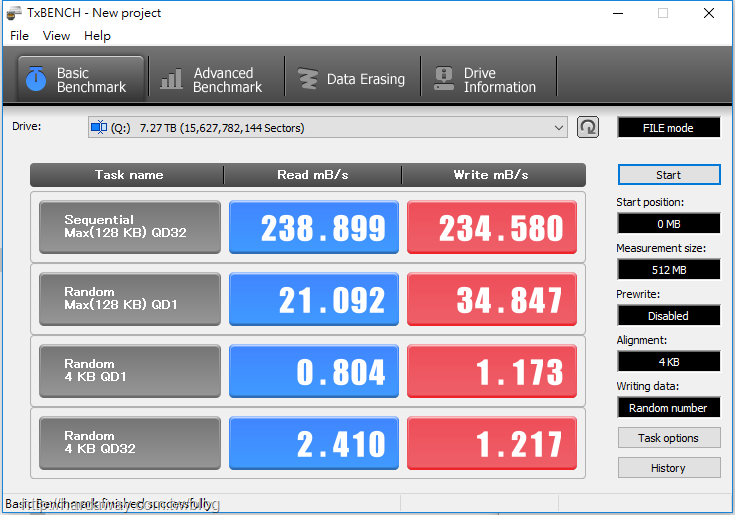This screenshot has width=735, height=515.
Task: Click the 238.899 sequential read result
Action: point(314,227)
